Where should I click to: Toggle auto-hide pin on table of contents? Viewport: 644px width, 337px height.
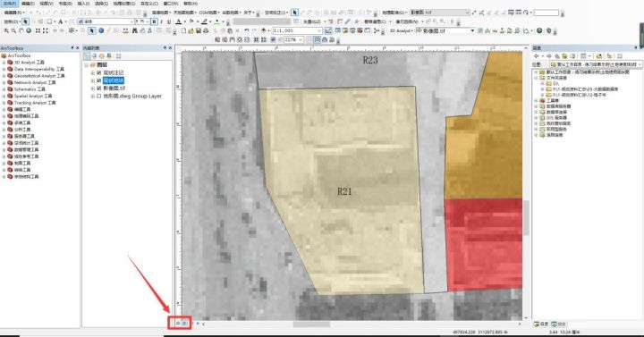[x=165, y=48]
